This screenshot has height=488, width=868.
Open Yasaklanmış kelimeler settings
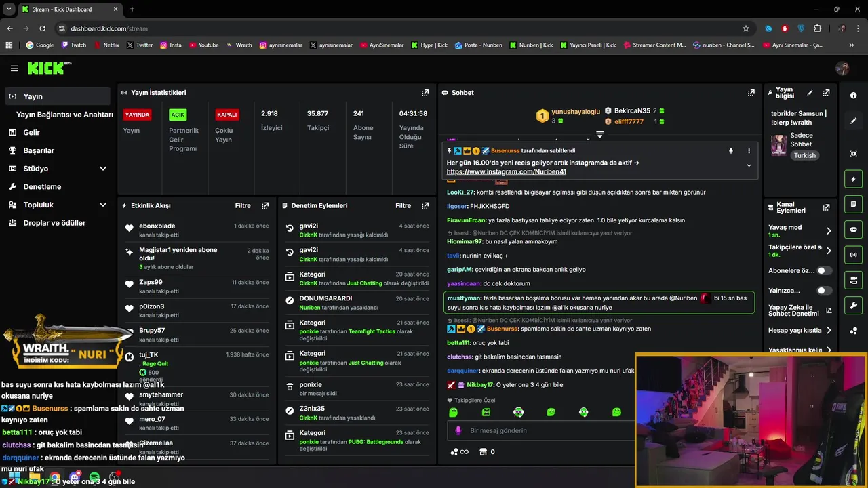pyautogui.click(x=800, y=350)
